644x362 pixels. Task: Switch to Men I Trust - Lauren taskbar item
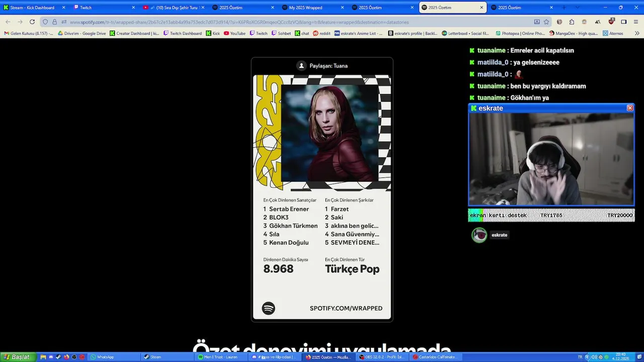click(221, 357)
